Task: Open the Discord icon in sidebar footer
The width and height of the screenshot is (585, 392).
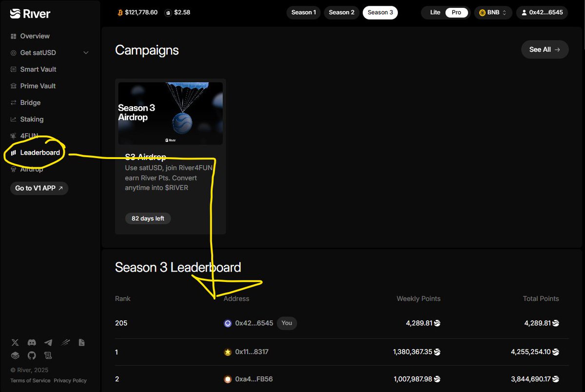Action: 32,343
